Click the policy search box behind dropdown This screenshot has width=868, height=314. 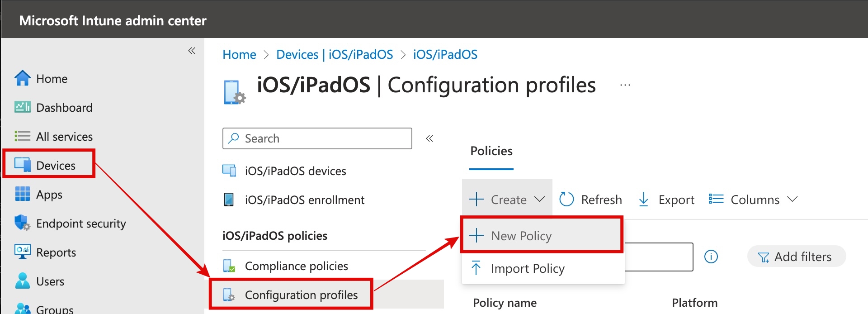659,257
